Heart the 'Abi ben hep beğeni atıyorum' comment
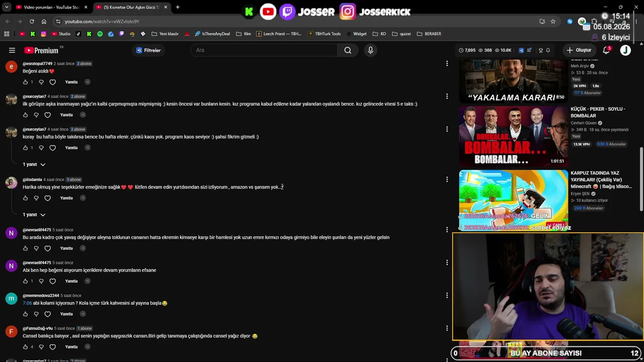 pyautogui.click(x=52, y=281)
